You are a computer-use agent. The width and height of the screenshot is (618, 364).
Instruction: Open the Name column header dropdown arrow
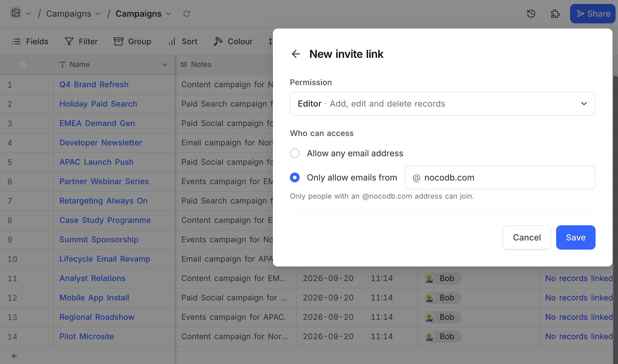pyautogui.click(x=165, y=65)
